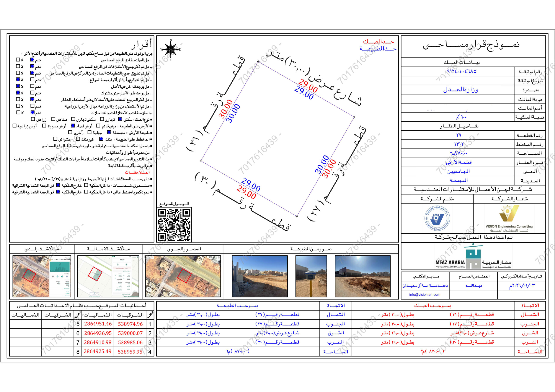Viewport: 555px width, 392px height.
Task: Select the document number 9124010046185 field
Action: click(x=462, y=72)
